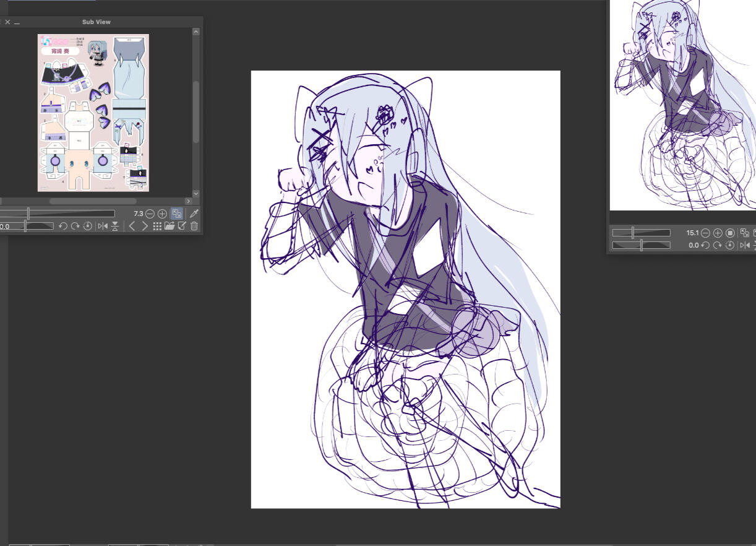Show the previous Sub View image
The width and height of the screenshot is (756, 546).
tap(132, 227)
